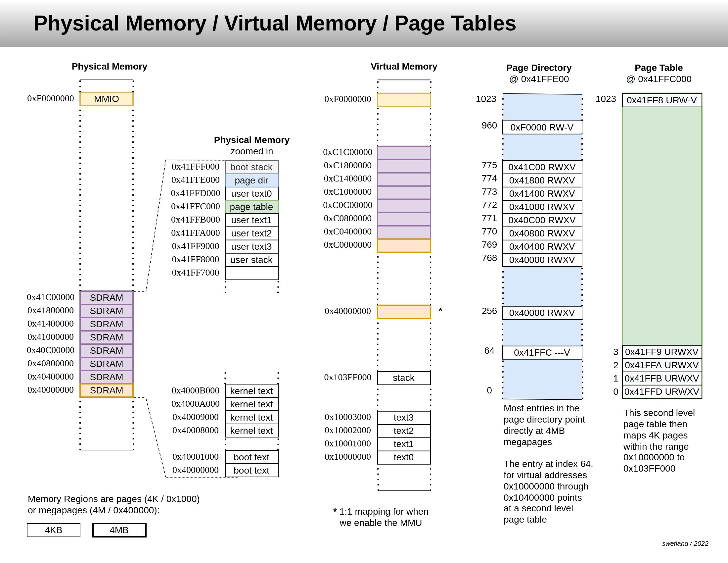Click the Page Directory heading

[x=539, y=68]
